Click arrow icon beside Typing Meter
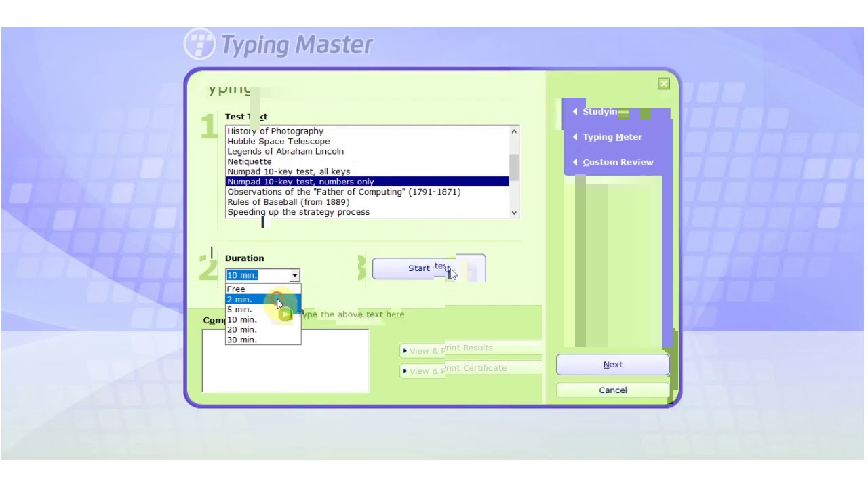This screenshot has height=488, width=868. coord(575,137)
